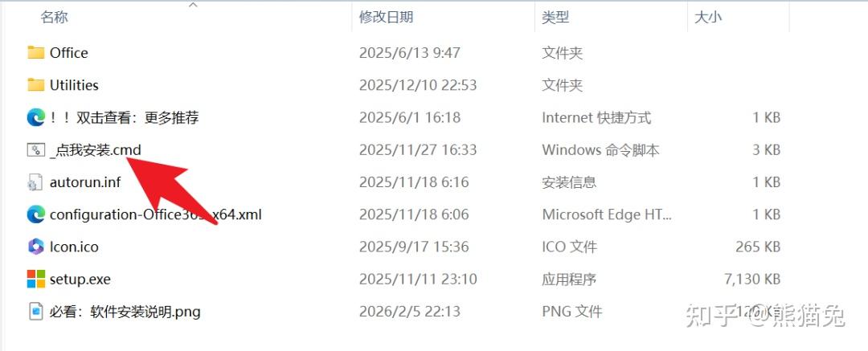Sort files by 名称 column header

point(54,17)
